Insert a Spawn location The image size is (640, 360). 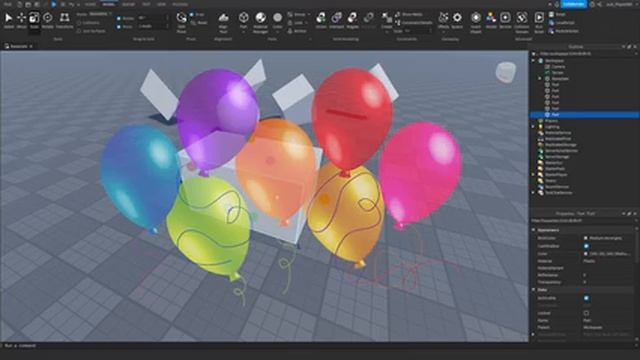click(x=457, y=20)
